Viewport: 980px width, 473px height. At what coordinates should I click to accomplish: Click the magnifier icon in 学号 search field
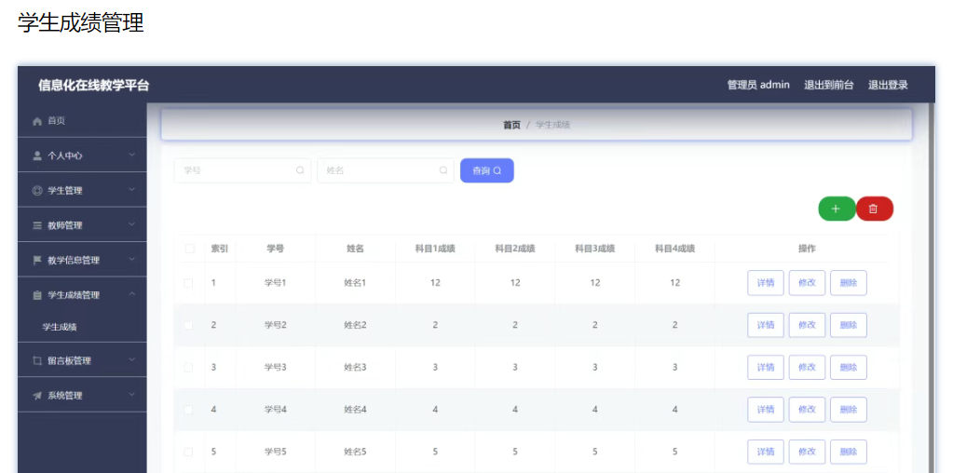tap(300, 170)
